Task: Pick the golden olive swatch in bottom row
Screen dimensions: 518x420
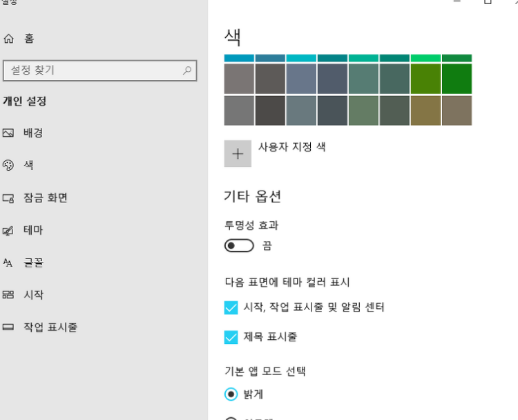Action: [425, 111]
